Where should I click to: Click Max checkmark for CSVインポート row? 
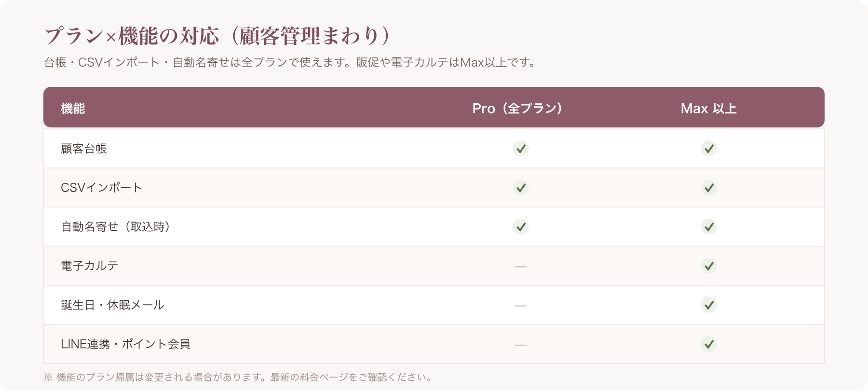(709, 188)
